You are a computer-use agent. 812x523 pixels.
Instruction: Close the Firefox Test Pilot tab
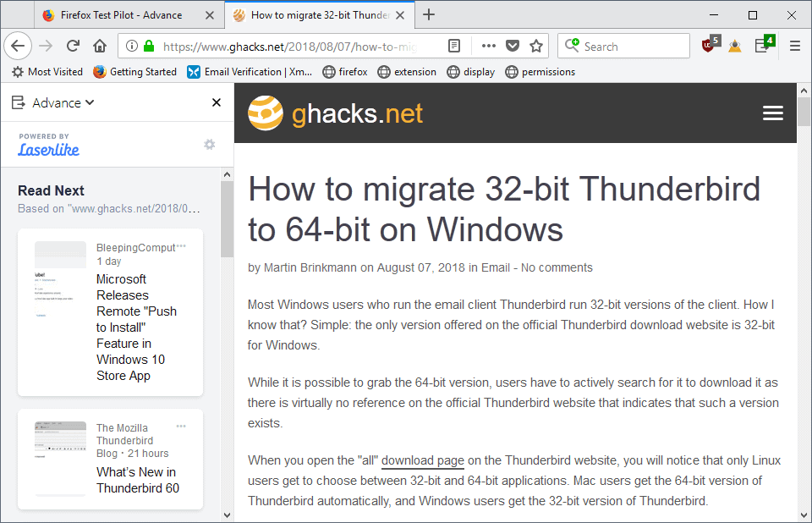209,15
